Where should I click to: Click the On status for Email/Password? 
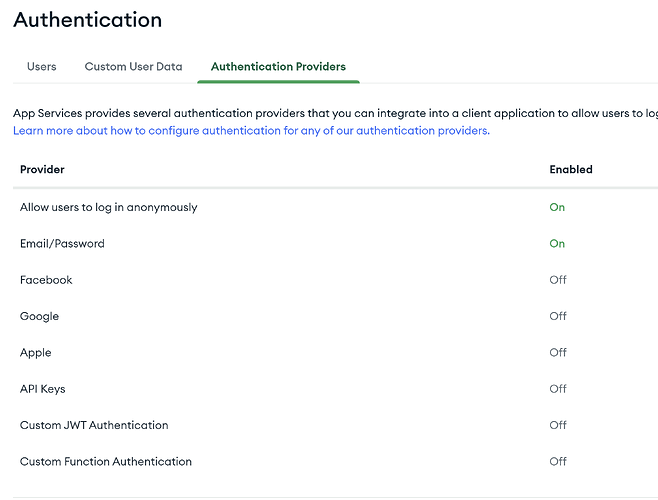(557, 244)
